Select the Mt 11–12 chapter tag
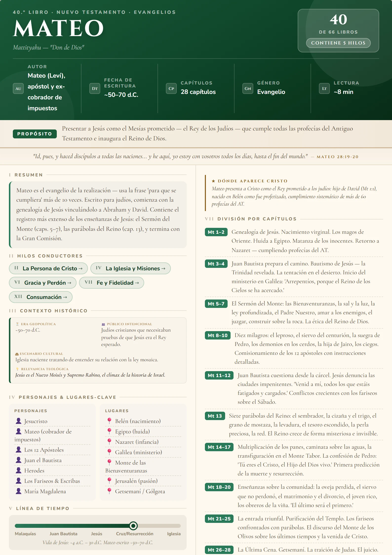392x555 pixels. [219, 375]
